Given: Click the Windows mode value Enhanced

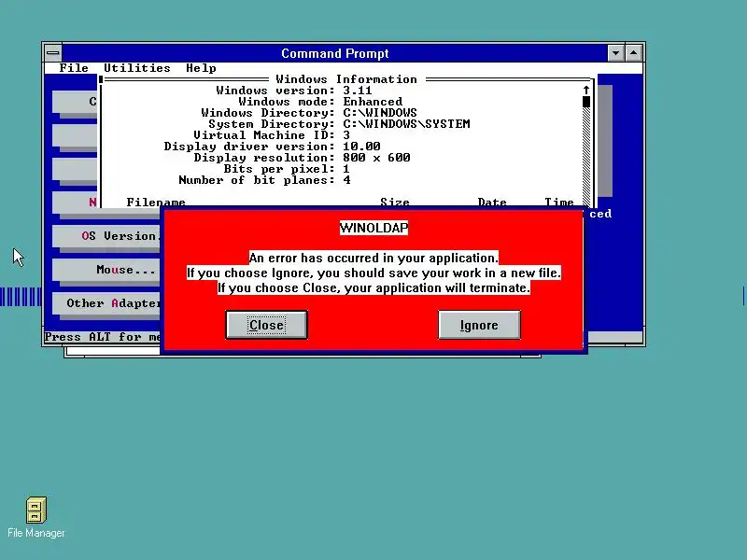Looking at the screenshot, I should [x=373, y=102].
